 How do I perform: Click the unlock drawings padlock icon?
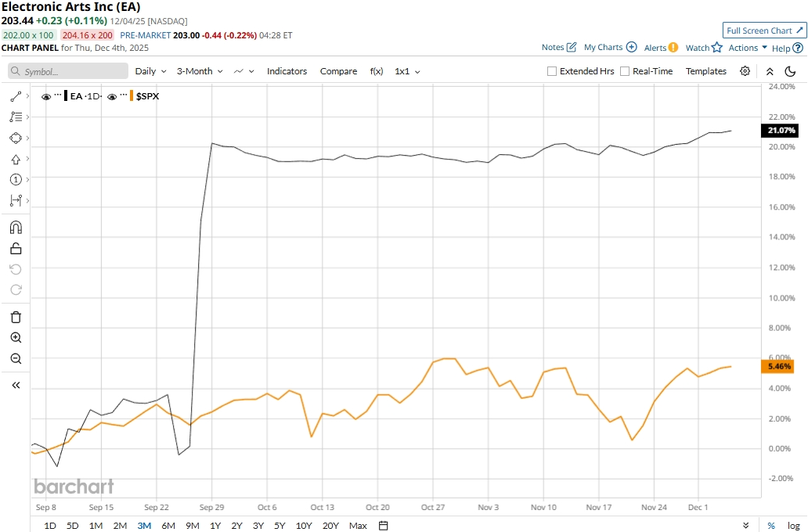(16, 249)
